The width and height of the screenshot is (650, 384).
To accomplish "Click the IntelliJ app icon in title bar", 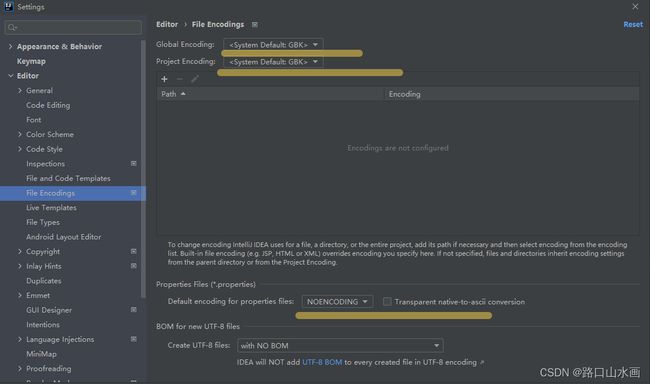I will (8, 7).
